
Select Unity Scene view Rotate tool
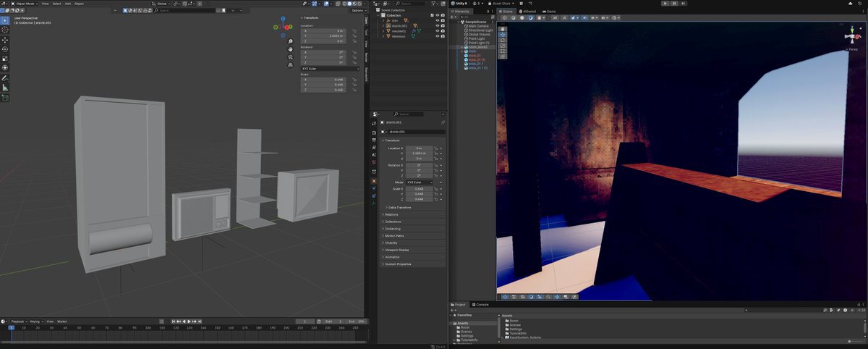(x=503, y=40)
